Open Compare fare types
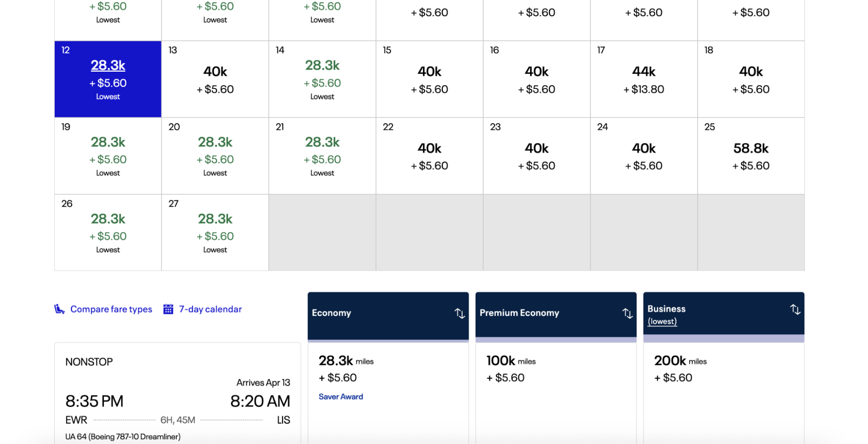868x444 pixels. (111, 309)
